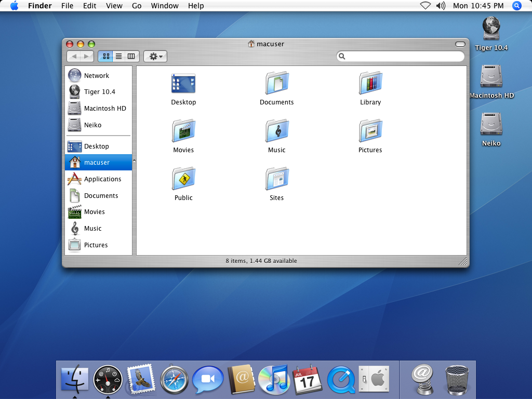Viewport: 532px width, 399px height.
Task: Click the Back navigation button
Action: (74, 56)
